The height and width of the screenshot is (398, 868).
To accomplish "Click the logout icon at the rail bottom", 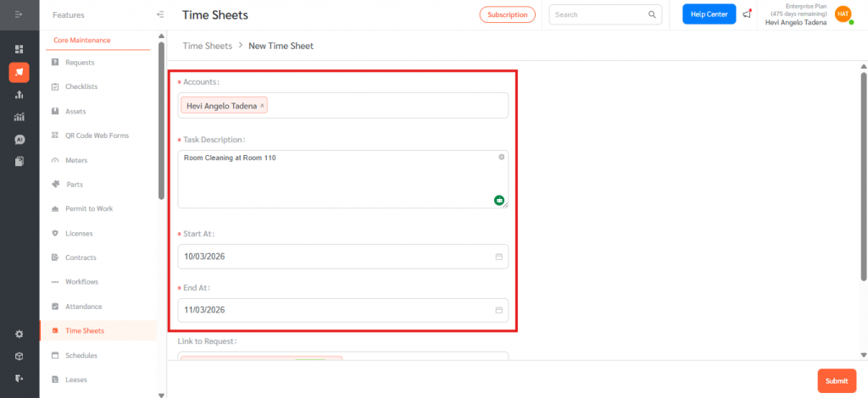I will [x=19, y=378].
